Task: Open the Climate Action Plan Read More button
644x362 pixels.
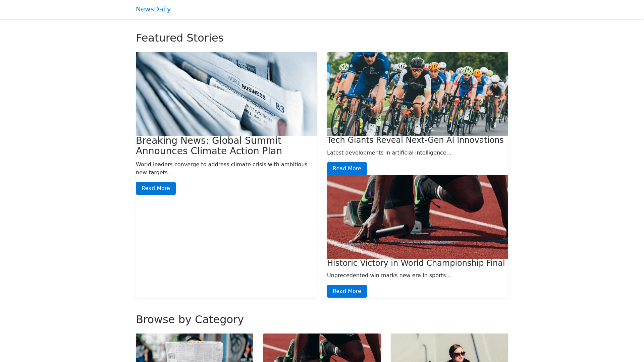Action: click(156, 188)
